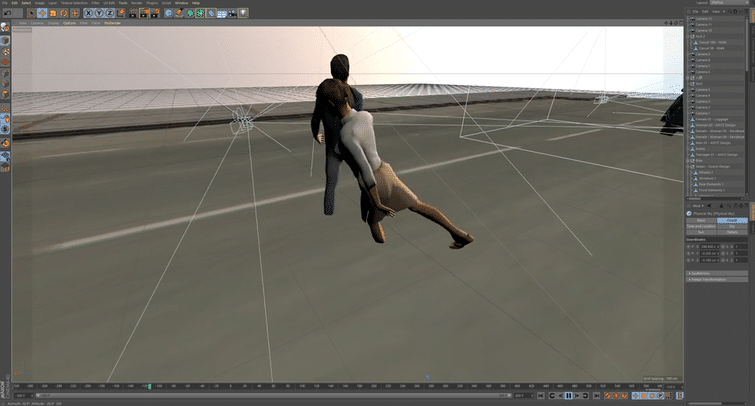Click Render to Picture Viewer icon
This screenshot has width=755, height=406.
click(x=144, y=13)
